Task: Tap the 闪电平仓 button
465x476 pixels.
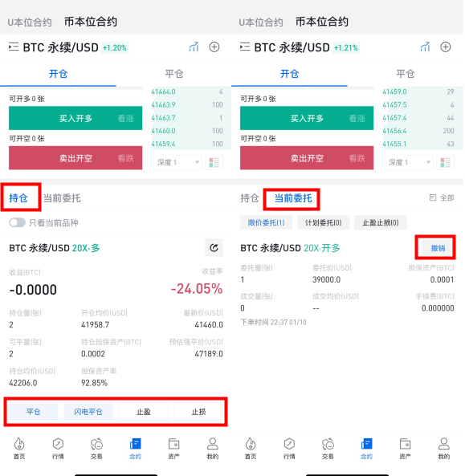Action: point(88,412)
